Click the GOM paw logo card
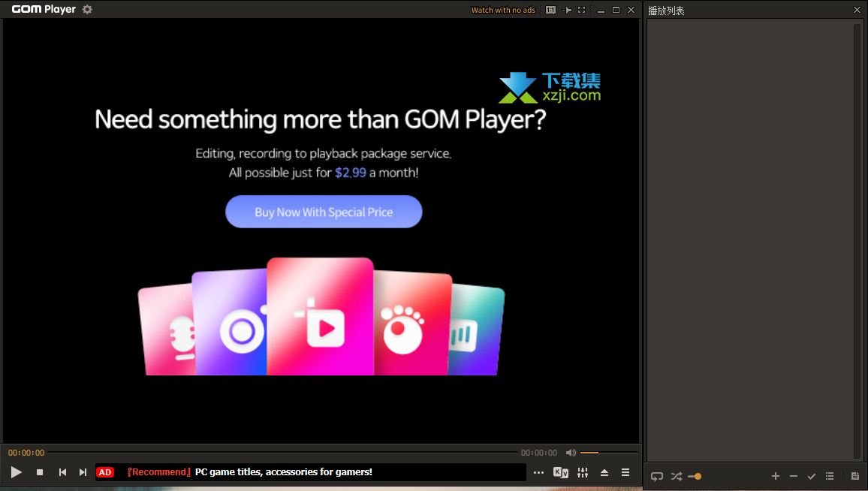868x491 pixels. (x=412, y=324)
